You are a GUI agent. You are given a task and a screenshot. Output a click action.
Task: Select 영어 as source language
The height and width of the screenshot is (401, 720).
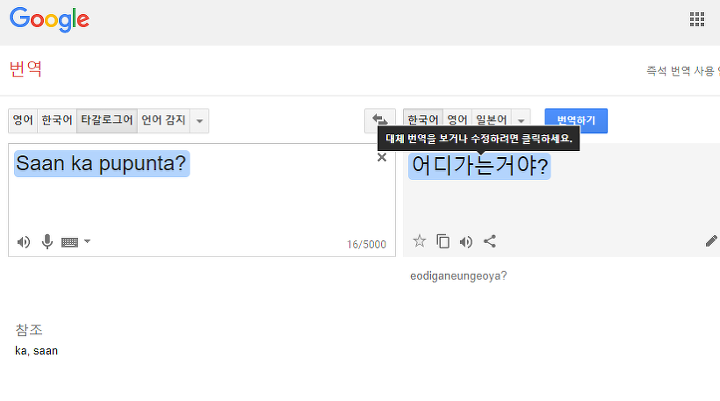click(x=23, y=120)
